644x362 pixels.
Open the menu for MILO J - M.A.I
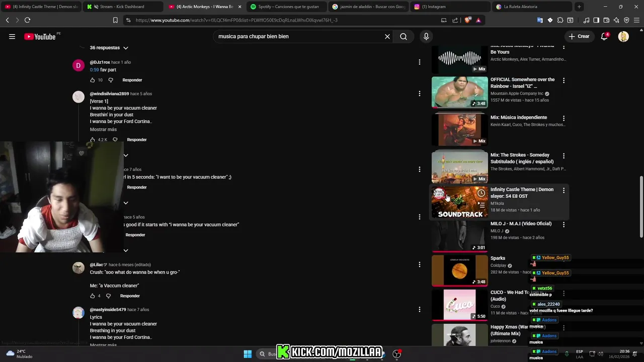563,225
